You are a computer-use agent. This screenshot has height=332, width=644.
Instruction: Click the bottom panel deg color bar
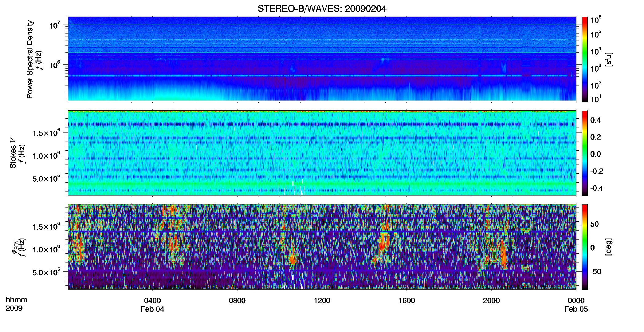click(x=585, y=247)
